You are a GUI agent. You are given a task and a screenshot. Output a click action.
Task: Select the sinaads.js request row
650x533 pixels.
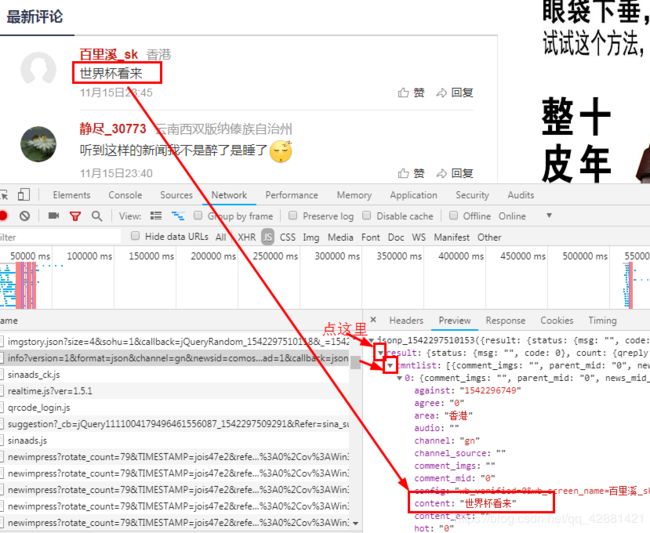click(174, 440)
